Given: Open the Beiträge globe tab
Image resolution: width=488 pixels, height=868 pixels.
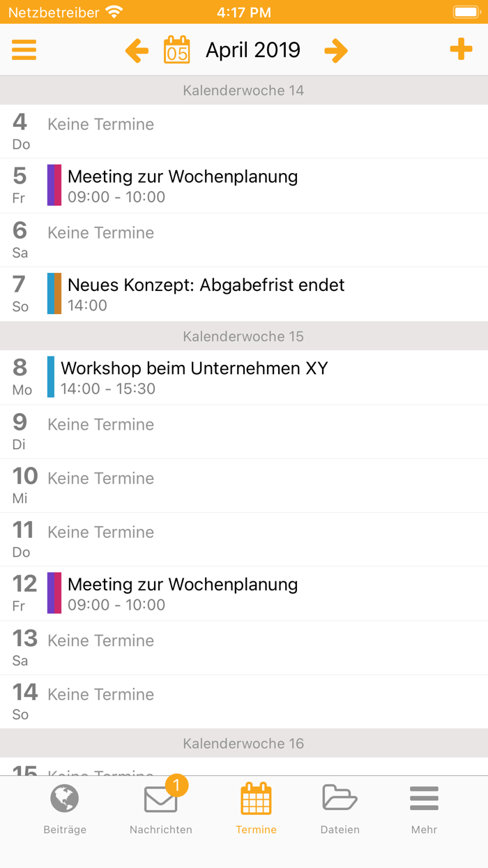Looking at the screenshot, I should (x=65, y=809).
